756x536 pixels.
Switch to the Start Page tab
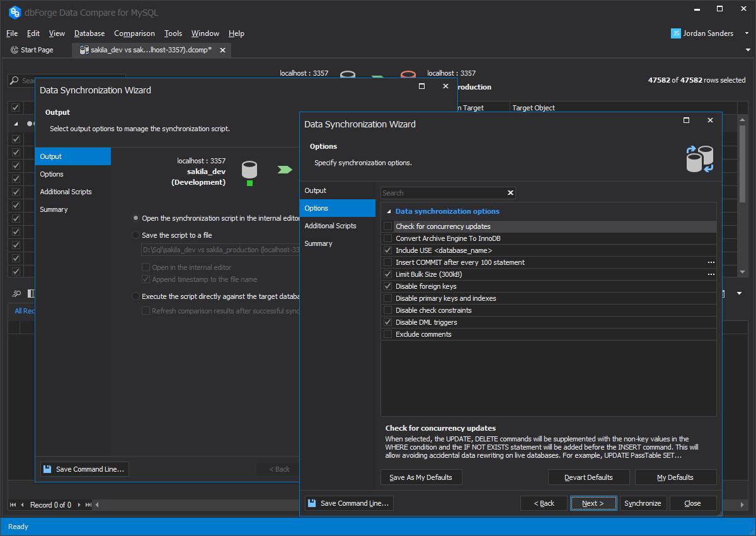click(x=32, y=50)
